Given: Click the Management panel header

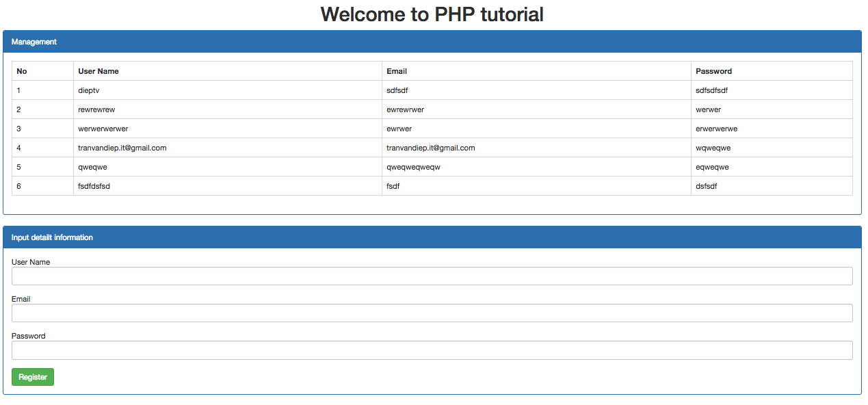Looking at the screenshot, I should coord(432,42).
